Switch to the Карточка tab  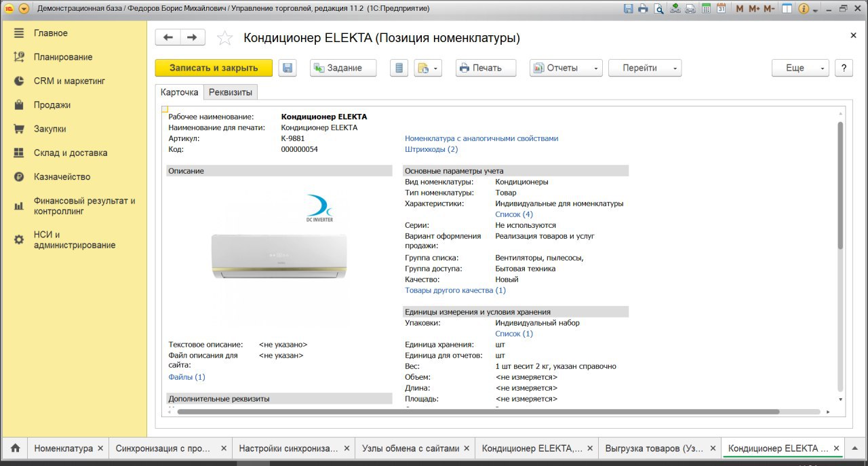pos(180,92)
